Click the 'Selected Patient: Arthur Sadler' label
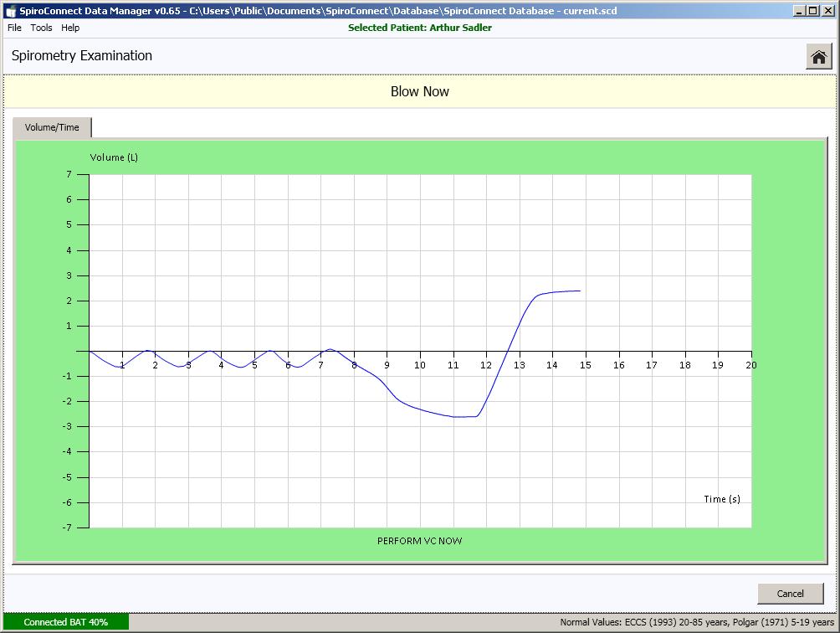 [420, 28]
